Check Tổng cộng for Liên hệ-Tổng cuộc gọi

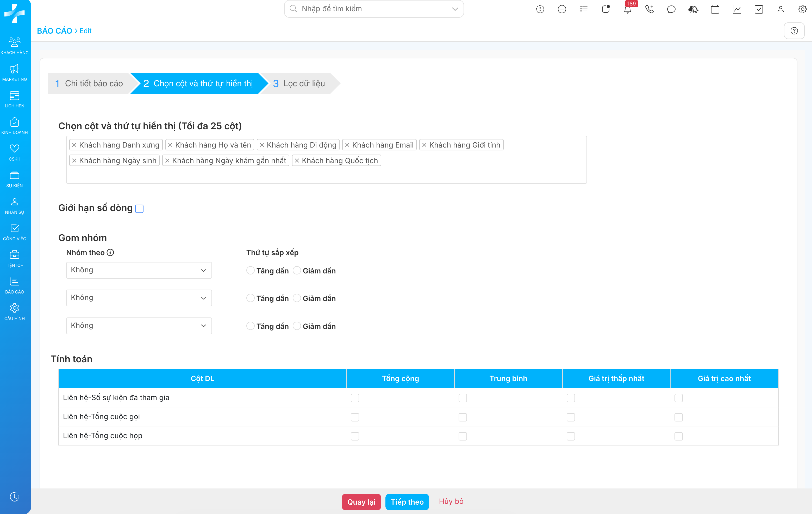click(355, 417)
